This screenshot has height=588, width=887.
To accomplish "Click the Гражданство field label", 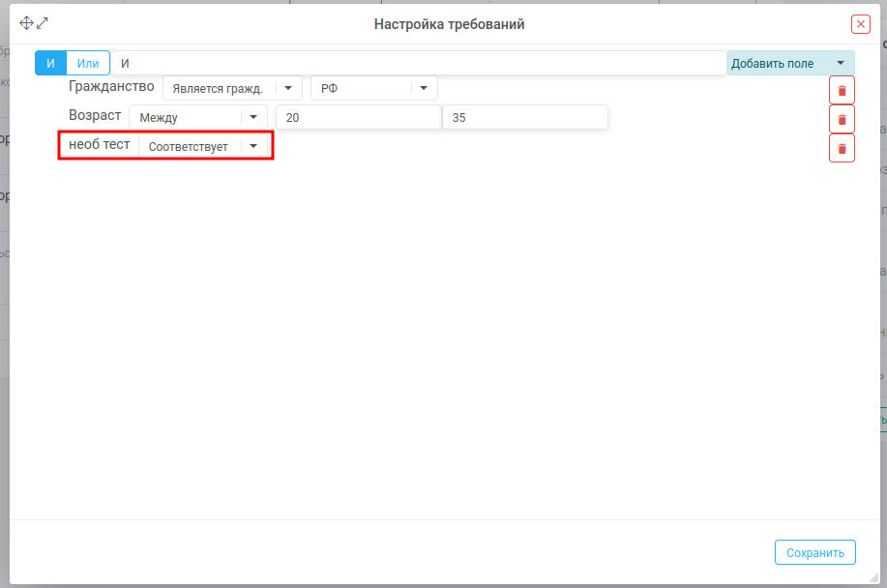I will 111,86.
